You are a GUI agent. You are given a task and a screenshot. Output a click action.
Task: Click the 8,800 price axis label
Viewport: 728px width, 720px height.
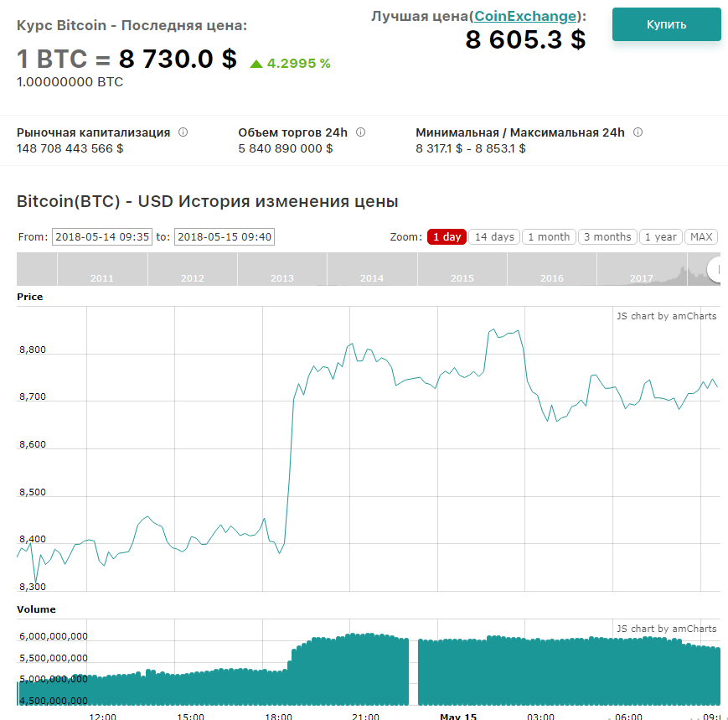click(x=33, y=350)
